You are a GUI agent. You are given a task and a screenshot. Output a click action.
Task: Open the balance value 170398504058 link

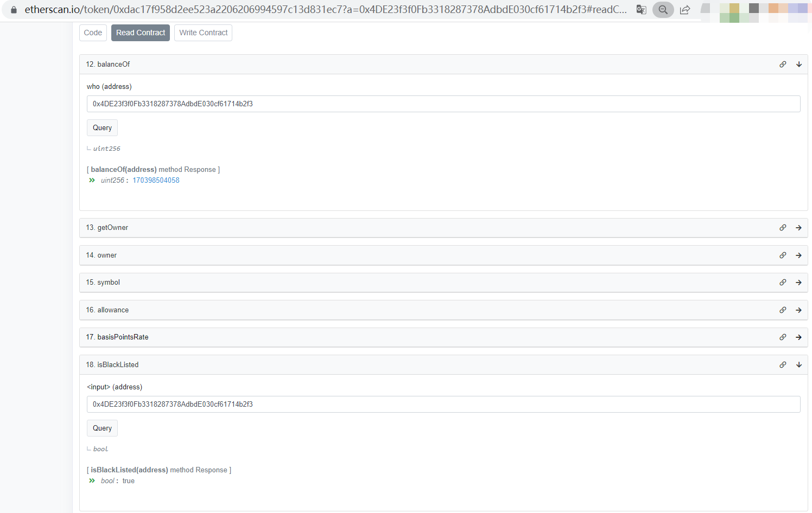pyautogui.click(x=156, y=181)
